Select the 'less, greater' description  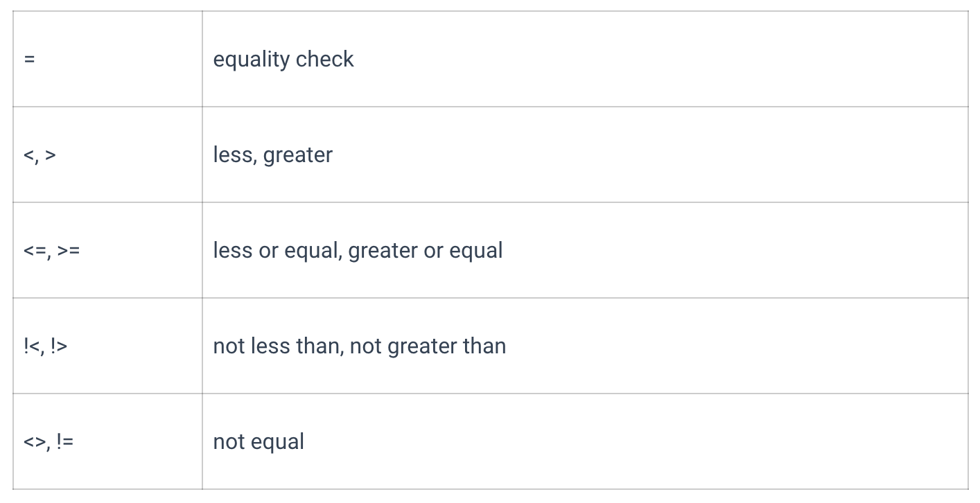[x=272, y=155]
